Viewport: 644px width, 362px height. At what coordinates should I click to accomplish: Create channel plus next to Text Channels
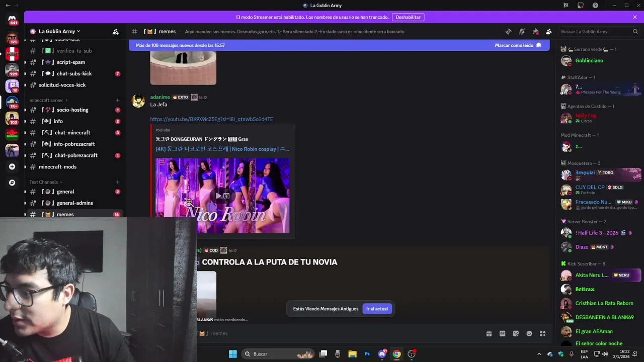click(118, 182)
